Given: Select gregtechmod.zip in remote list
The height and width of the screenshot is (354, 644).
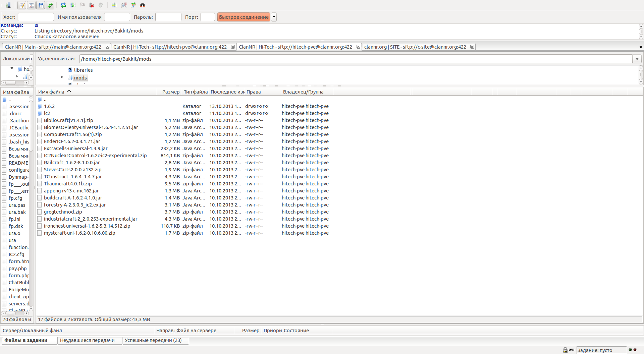Looking at the screenshot, I should 63,212.
